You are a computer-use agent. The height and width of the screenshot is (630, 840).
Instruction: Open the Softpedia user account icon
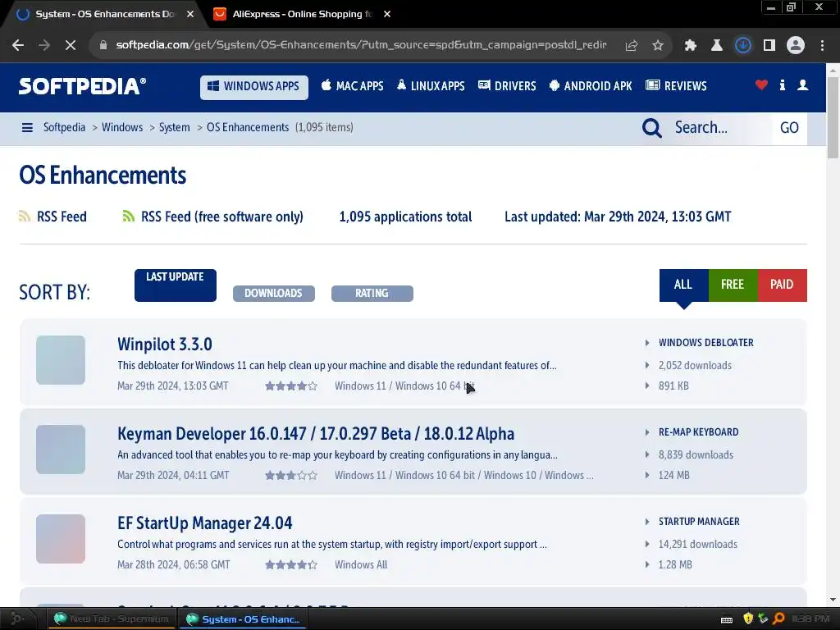(x=802, y=85)
